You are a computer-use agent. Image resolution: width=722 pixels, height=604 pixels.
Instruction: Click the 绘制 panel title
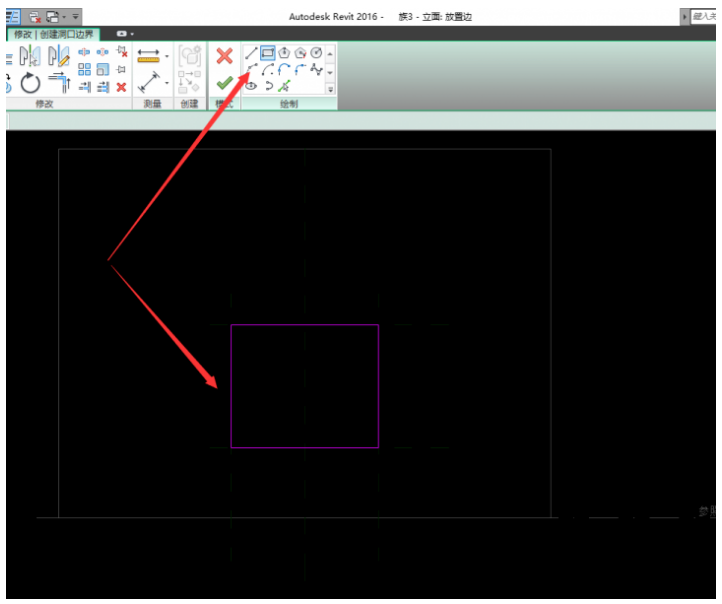(x=289, y=104)
